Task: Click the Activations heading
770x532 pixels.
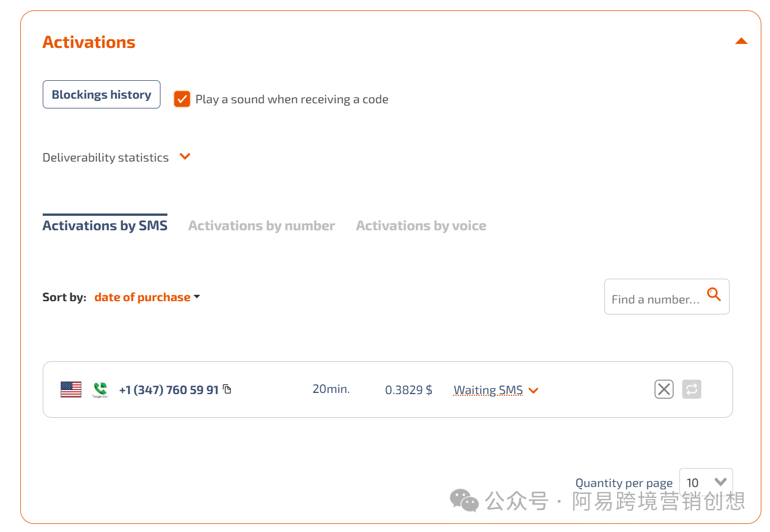Action: (89, 42)
